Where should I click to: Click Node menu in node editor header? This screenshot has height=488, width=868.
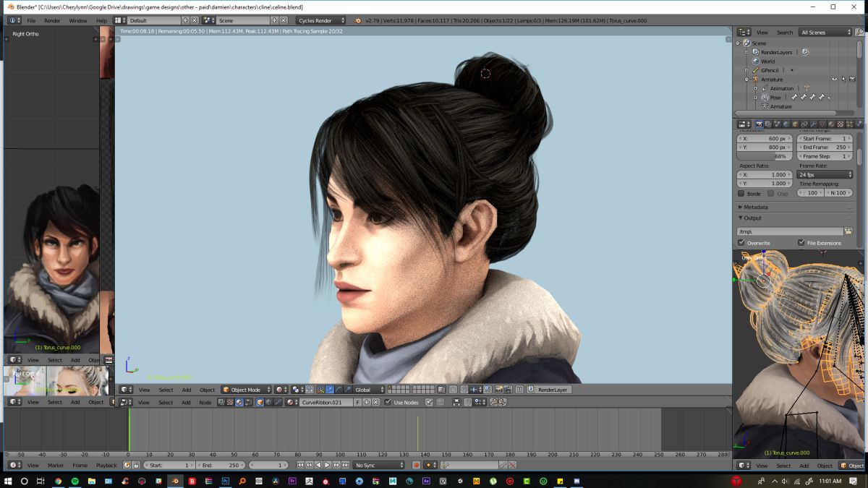(205, 402)
